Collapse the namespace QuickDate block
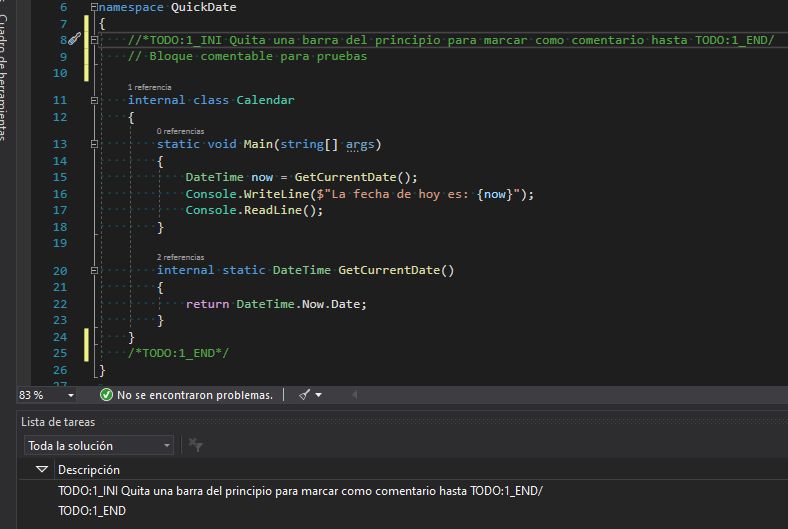The width and height of the screenshot is (788, 529). (94, 7)
